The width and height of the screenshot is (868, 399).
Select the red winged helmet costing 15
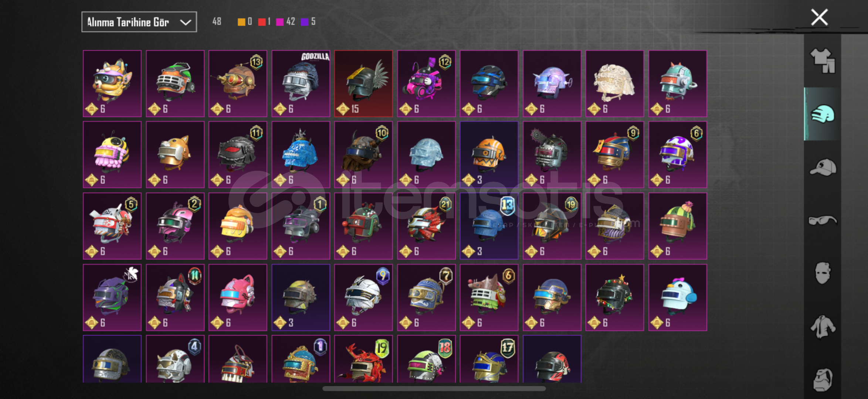point(363,83)
